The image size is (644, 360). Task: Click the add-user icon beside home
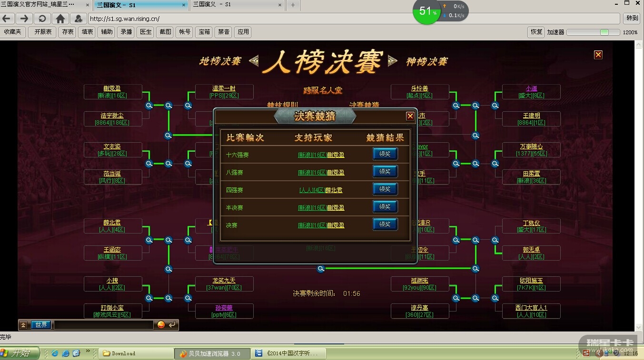[x=78, y=19]
